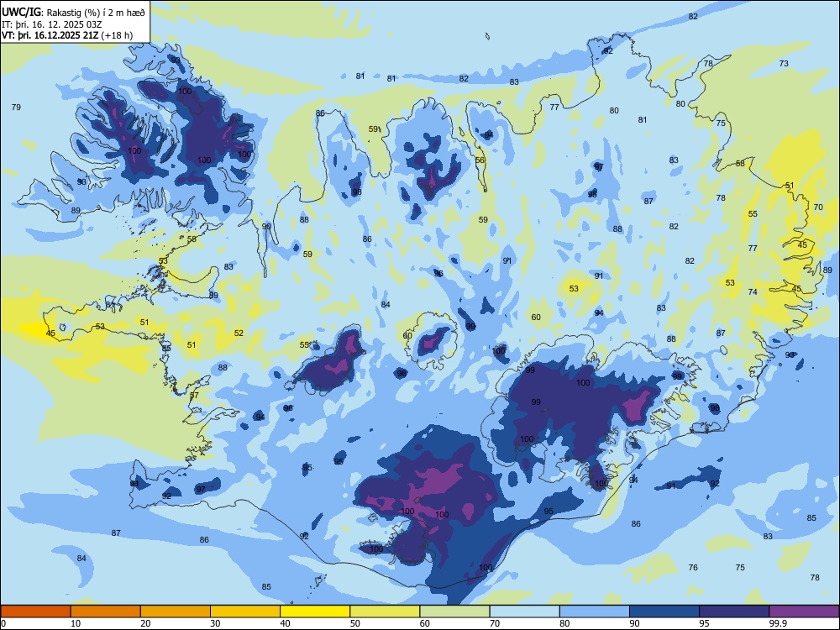
Task: Click the title text 'UWC/IG: Rakastig (%) í 2 m hæð'
Action: coord(73,13)
